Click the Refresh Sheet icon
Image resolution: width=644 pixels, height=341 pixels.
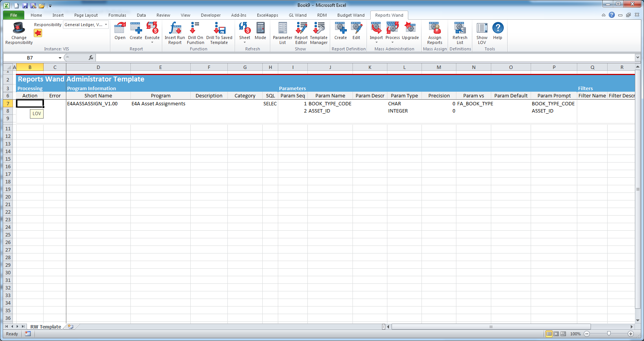pyautogui.click(x=244, y=28)
